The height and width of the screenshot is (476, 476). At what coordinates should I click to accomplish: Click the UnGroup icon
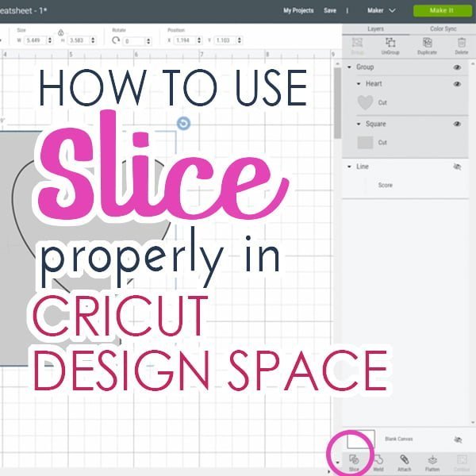[390, 44]
